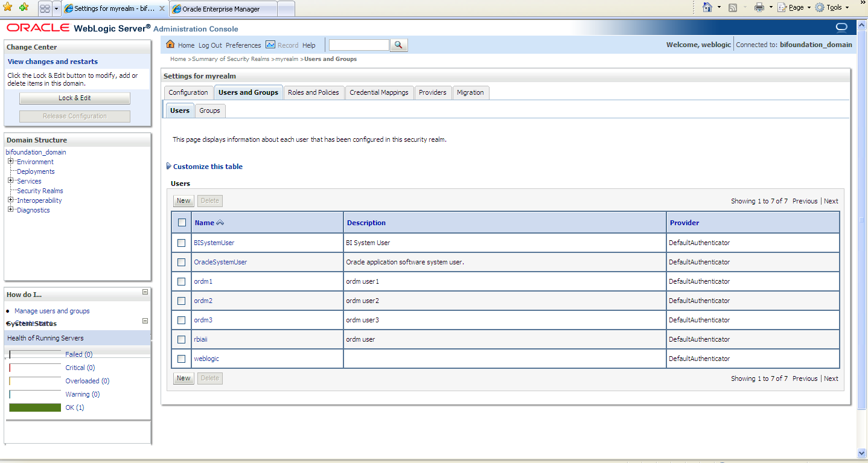868x463 pixels.
Task: Click the search magnifier button
Action: click(399, 45)
